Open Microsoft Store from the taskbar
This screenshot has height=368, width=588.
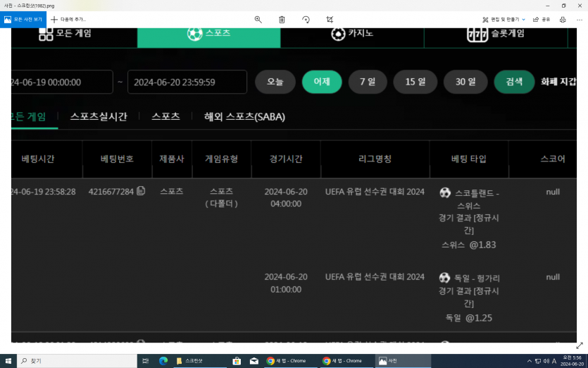[x=237, y=361]
